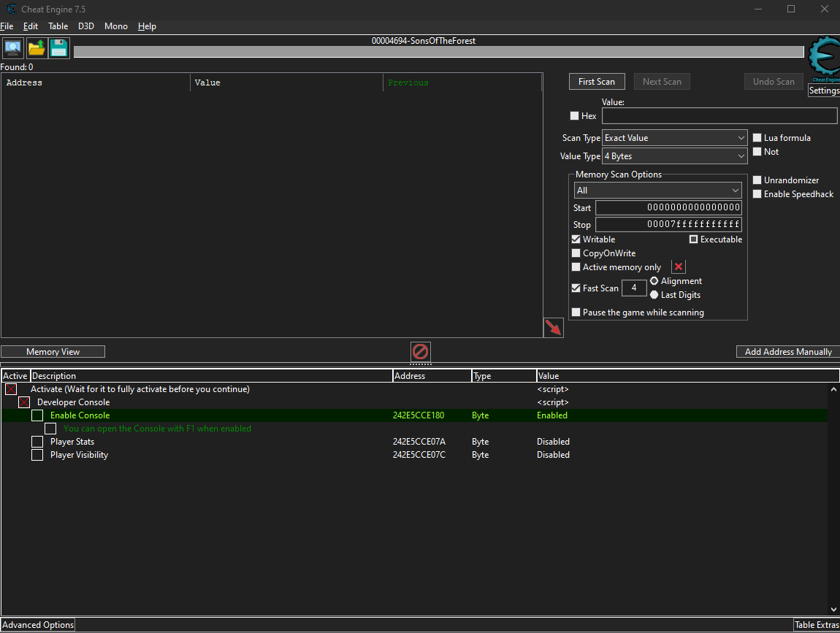Tick checkbox beside the F1 console hint
This screenshot has height=633, width=840.
(50, 429)
